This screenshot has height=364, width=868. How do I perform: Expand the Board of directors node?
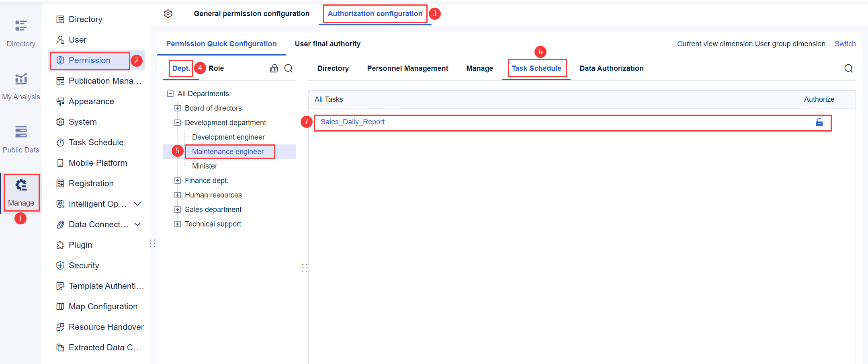[x=178, y=108]
